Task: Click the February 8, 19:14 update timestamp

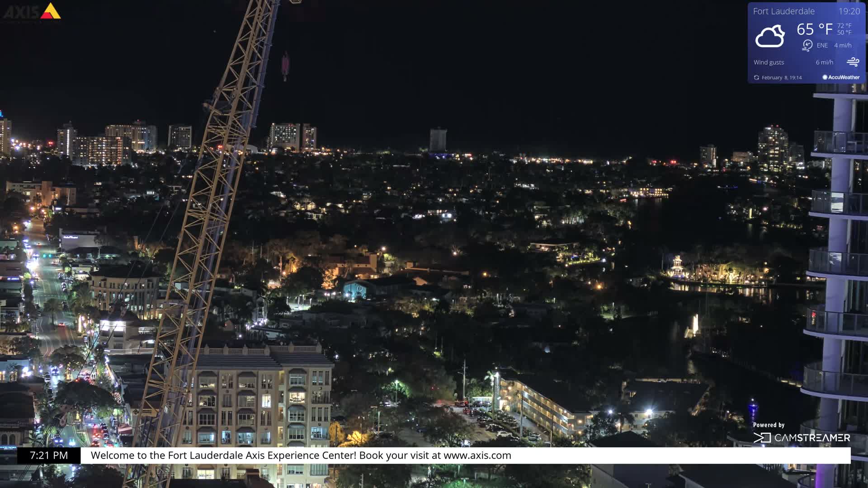Action: (x=782, y=78)
